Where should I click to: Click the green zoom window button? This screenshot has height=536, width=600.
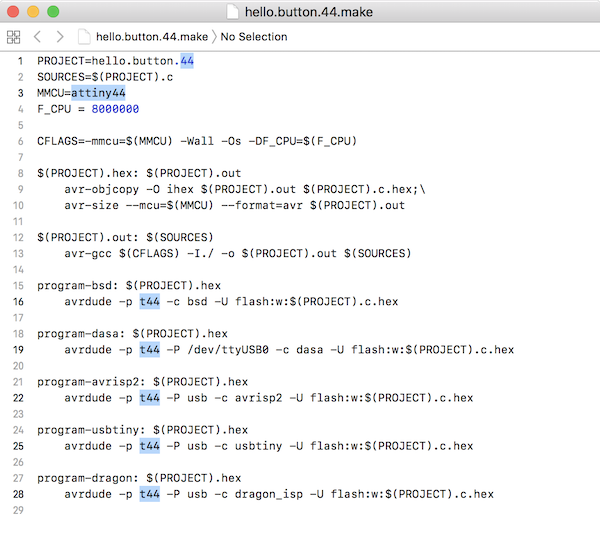point(53,11)
